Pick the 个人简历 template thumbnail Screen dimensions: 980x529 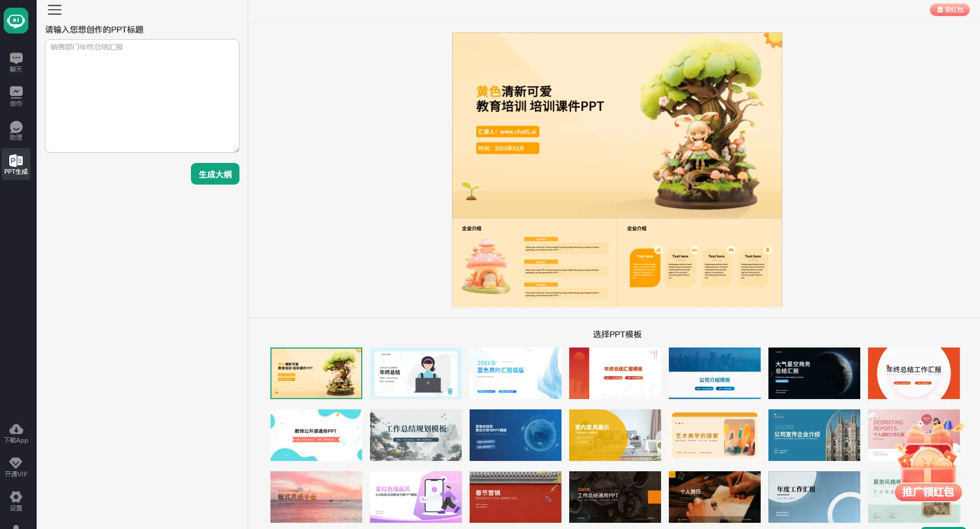coord(714,497)
